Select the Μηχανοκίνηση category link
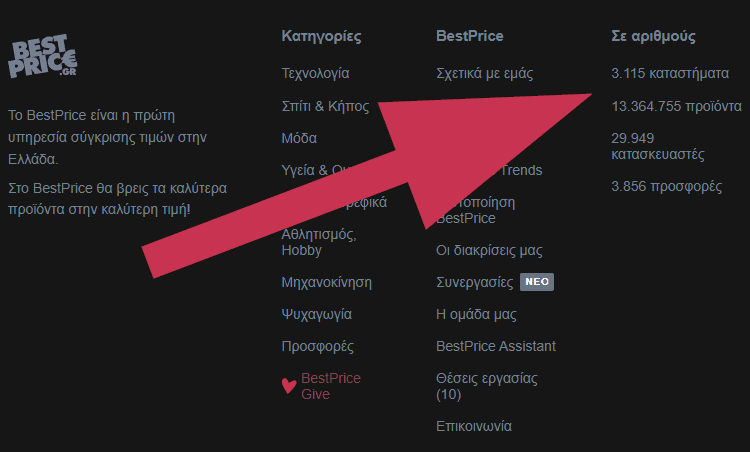750x452 pixels. tap(327, 282)
